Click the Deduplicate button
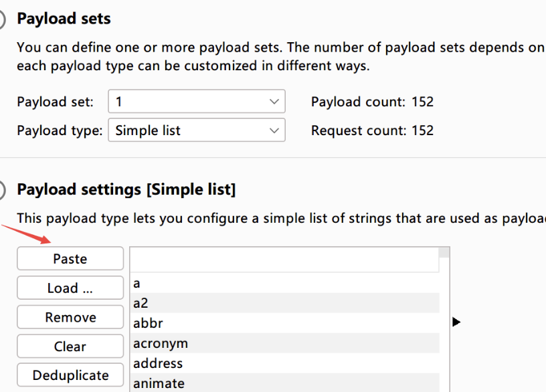The width and height of the screenshot is (546, 392). tap(70, 375)
